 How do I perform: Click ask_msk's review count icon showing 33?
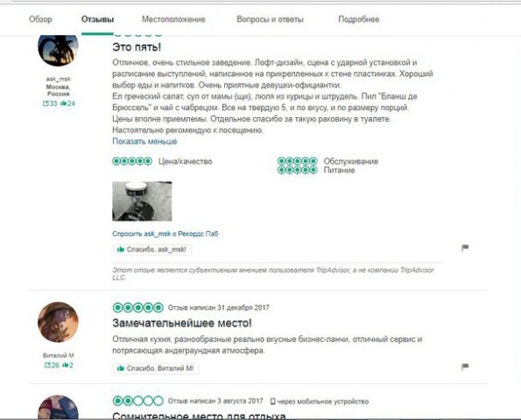[46, 103]
